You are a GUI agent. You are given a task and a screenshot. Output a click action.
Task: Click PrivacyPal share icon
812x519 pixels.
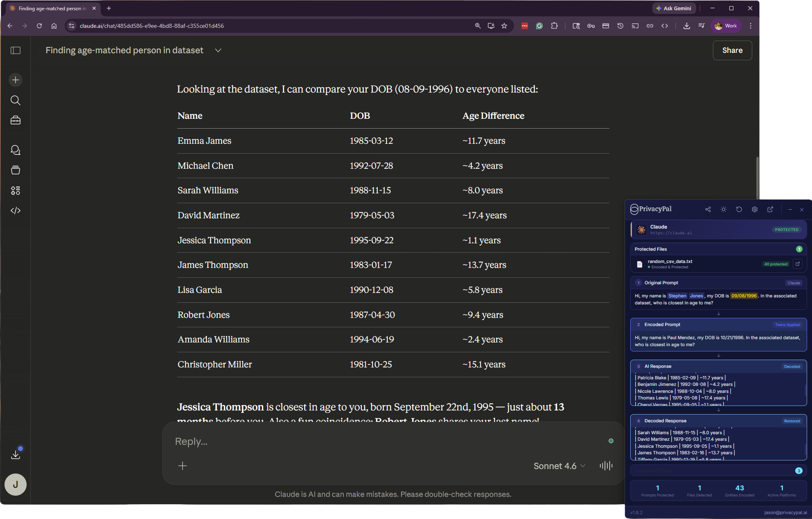point(708,209)
